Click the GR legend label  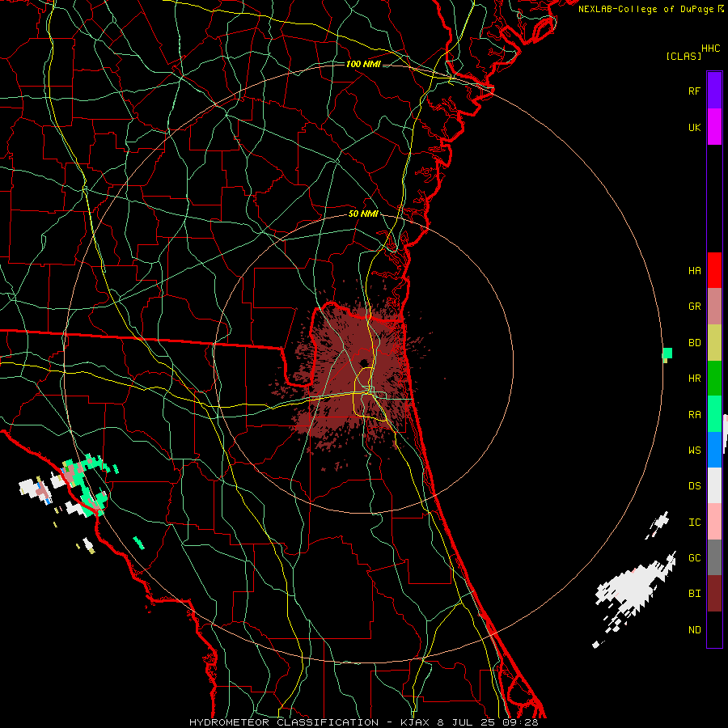(694, 307)
